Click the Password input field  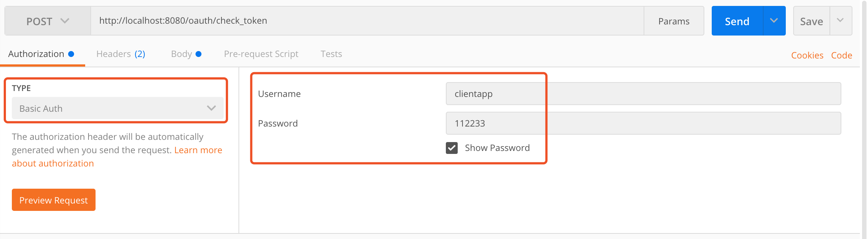click(x=643, y=123)
